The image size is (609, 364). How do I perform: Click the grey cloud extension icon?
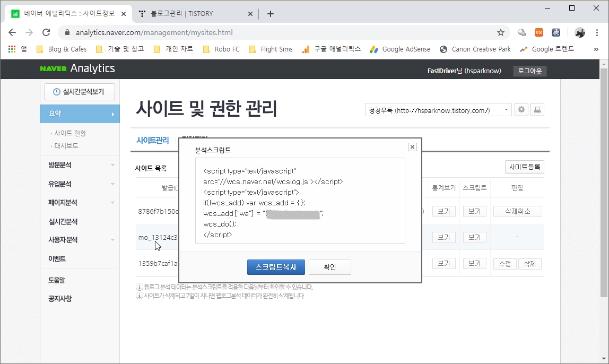tap(521, 32)
